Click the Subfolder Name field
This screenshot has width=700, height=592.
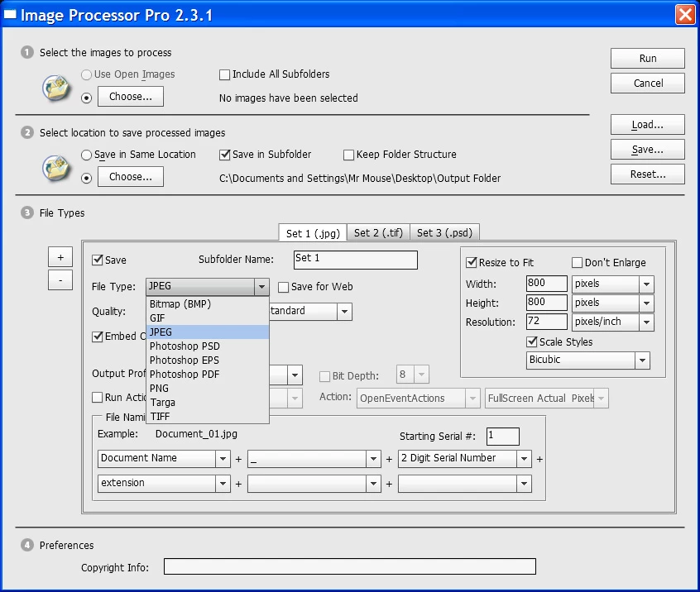tap(355, 260)
